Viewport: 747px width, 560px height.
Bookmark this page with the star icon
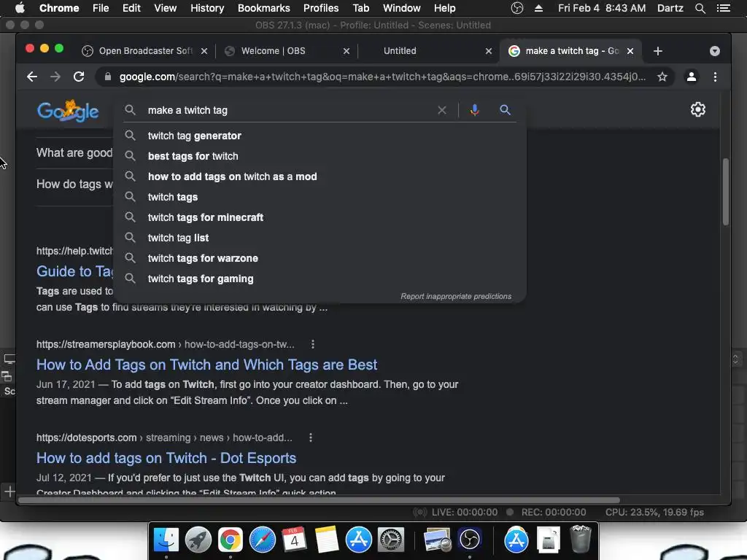(662, 77)
